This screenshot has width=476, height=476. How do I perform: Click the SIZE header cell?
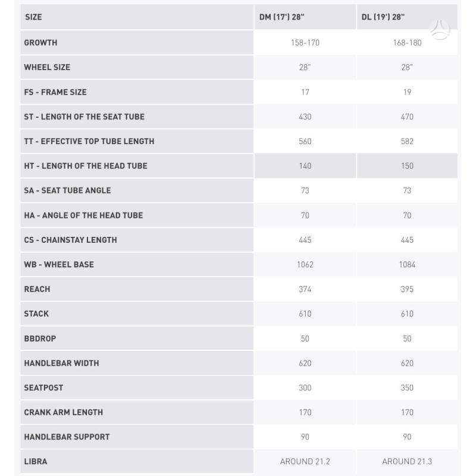pyautogui.click(x=137, y=17)
